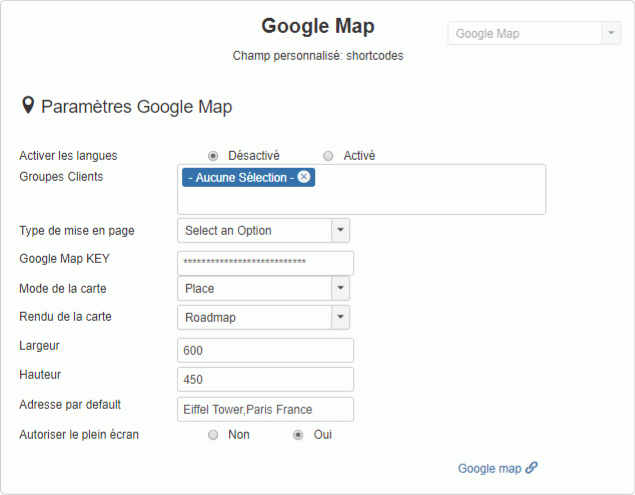
Task: Click the Aucune Sélection tag label
Action: pos(240,177)
